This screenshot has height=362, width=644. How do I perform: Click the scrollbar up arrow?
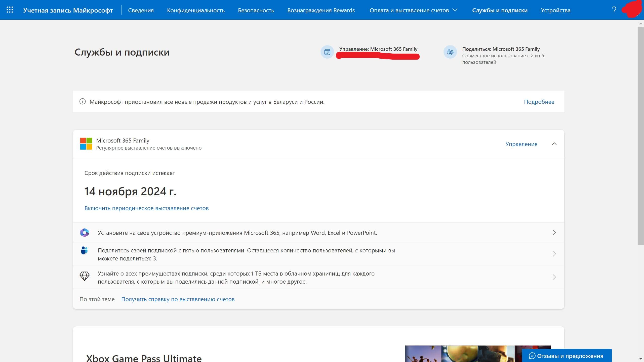coord(640,23)
